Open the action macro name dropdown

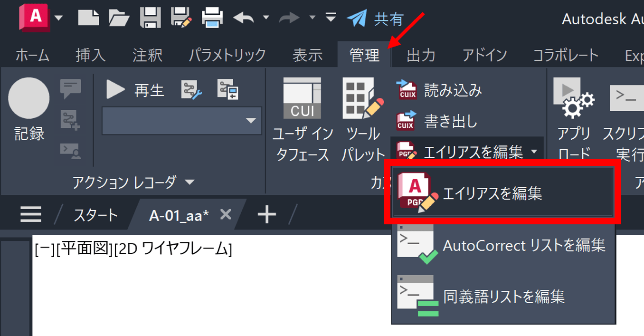click(181, 121)
